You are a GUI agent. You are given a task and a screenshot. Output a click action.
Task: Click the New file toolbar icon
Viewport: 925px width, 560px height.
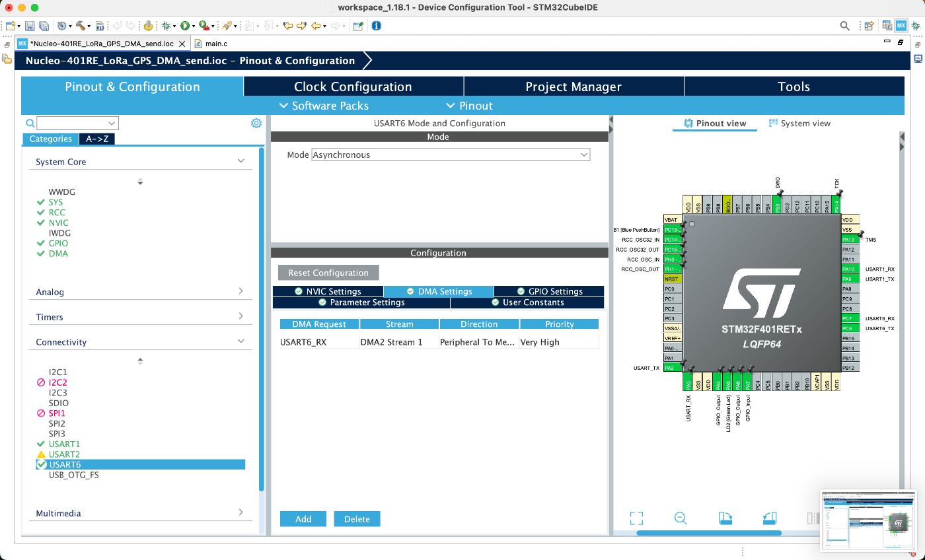11,26
